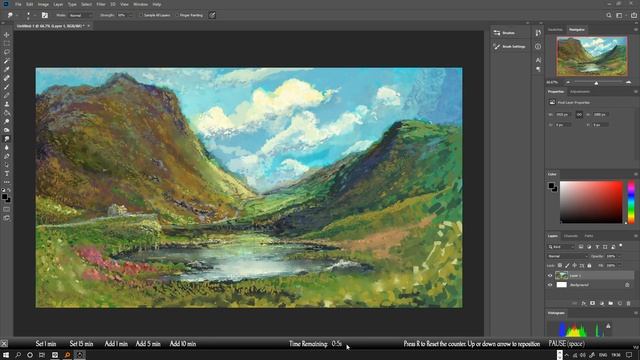Switch to the Adjustments tab
The image size is (640, 360).
click(580, 92)
